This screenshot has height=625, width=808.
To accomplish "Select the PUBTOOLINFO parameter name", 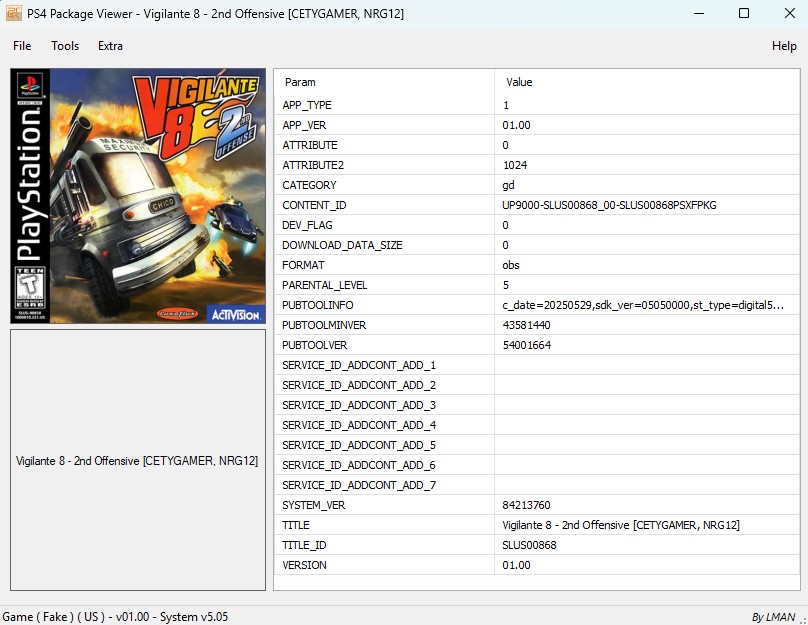I will click(x=317, y=306).
